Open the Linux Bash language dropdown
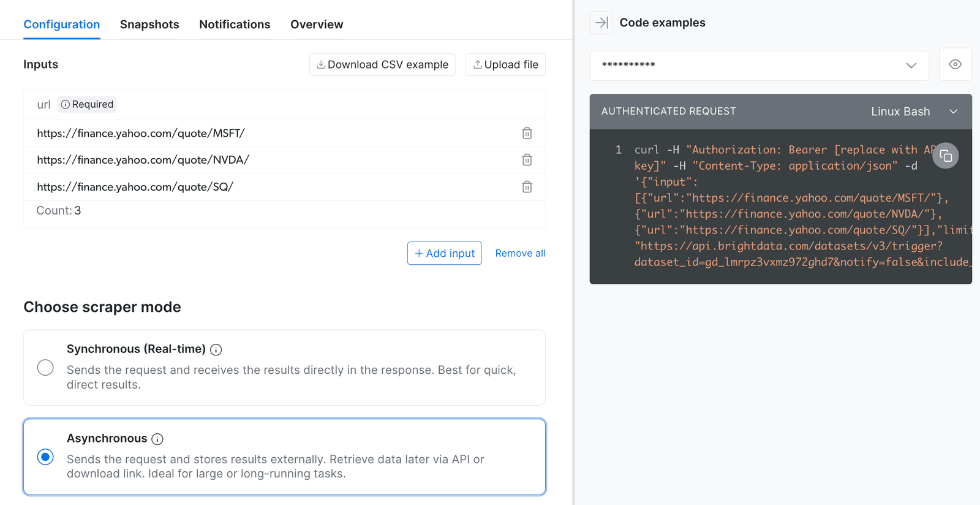 [x=914, y=112]
